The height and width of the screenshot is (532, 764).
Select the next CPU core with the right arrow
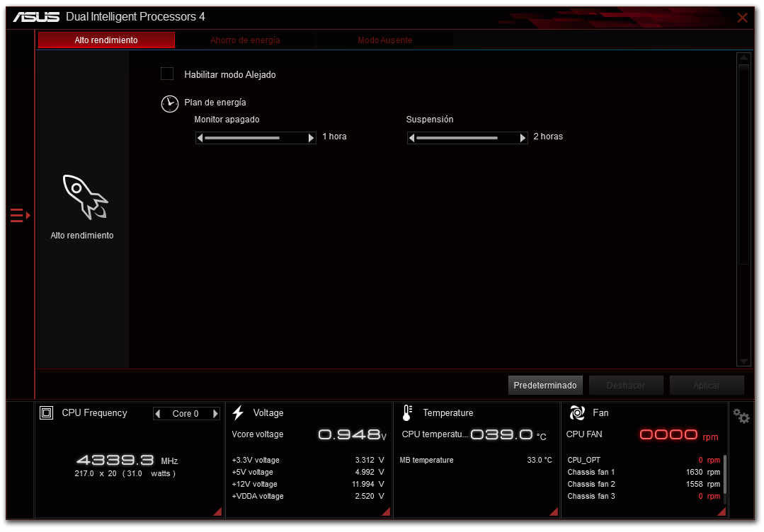[215, 414]
